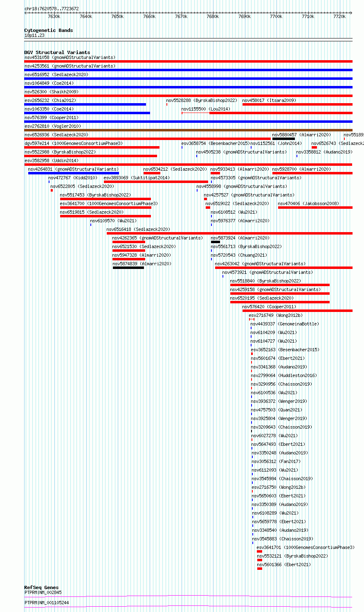Select nsv3056312 (Fan2017) variant
The image size is (364, 612).
point(276,461)
